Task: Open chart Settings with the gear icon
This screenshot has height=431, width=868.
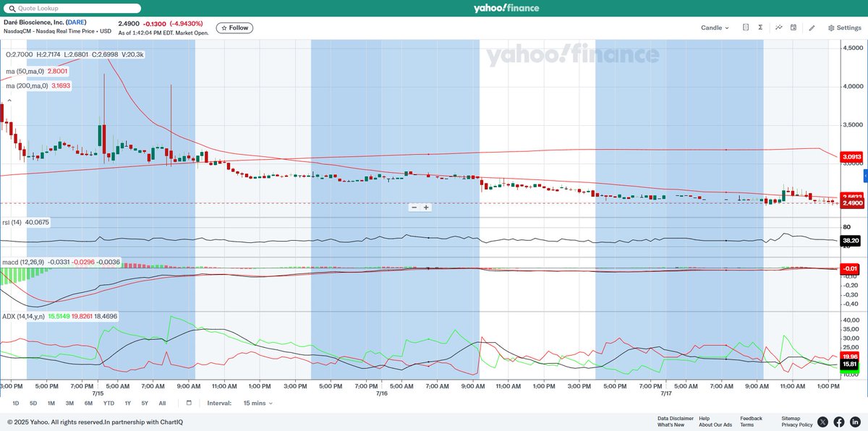Action: click(844, 27)
